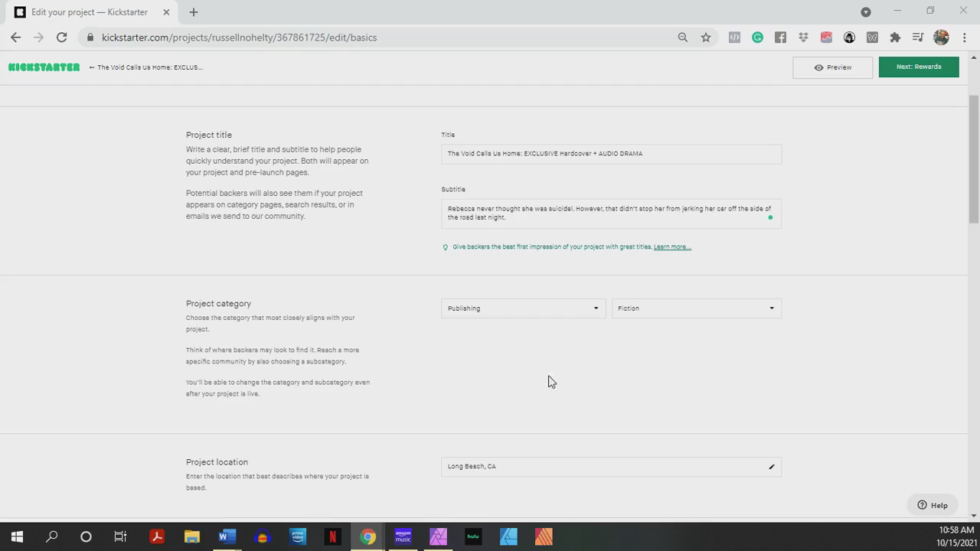Expand the Fiction subcategory dropdown
This screenshot has width=980, height=551.
(696, 308)
